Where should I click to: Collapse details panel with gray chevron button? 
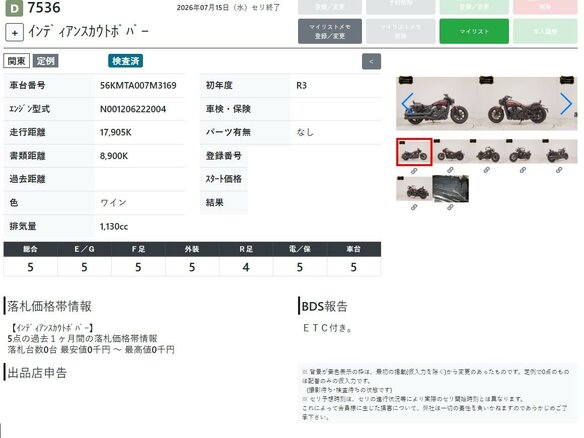pos(371,61)
